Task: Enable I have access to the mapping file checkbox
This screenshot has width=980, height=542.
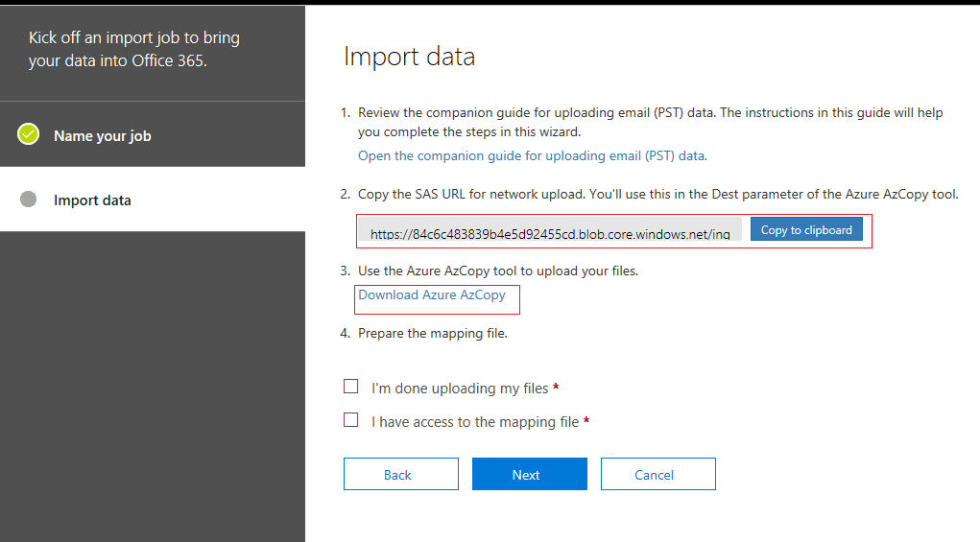Action: (350, 419)
